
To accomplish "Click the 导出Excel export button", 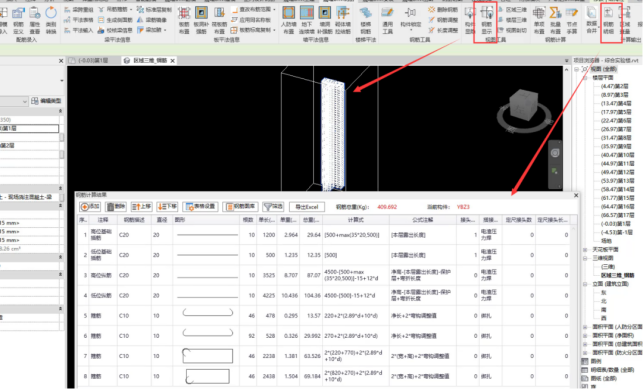I will (x=307, y=207).
